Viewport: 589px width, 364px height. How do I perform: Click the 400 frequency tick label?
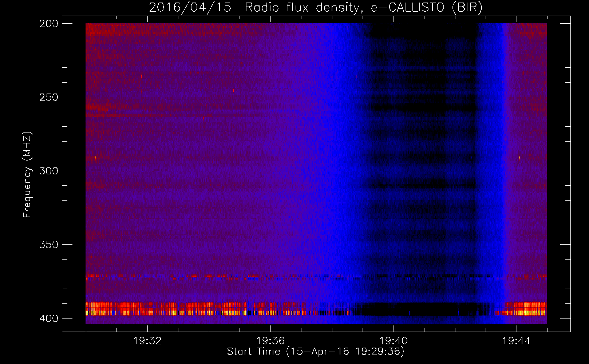pyautogui.click(x=49, y=318)
